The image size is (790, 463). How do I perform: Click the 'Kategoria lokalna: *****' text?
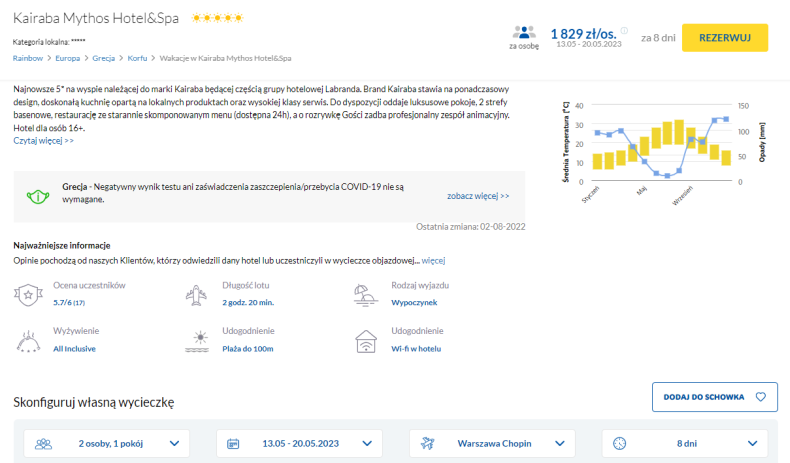(x=49, y=42)
